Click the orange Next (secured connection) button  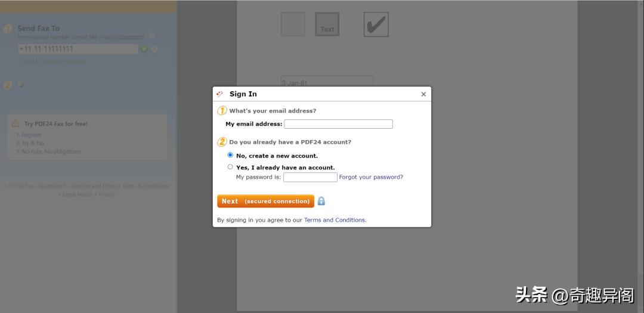point(266,202)
